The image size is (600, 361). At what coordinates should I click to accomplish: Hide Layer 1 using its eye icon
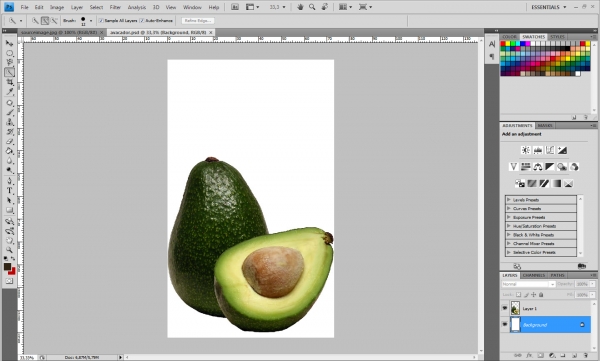click(505, 308)
